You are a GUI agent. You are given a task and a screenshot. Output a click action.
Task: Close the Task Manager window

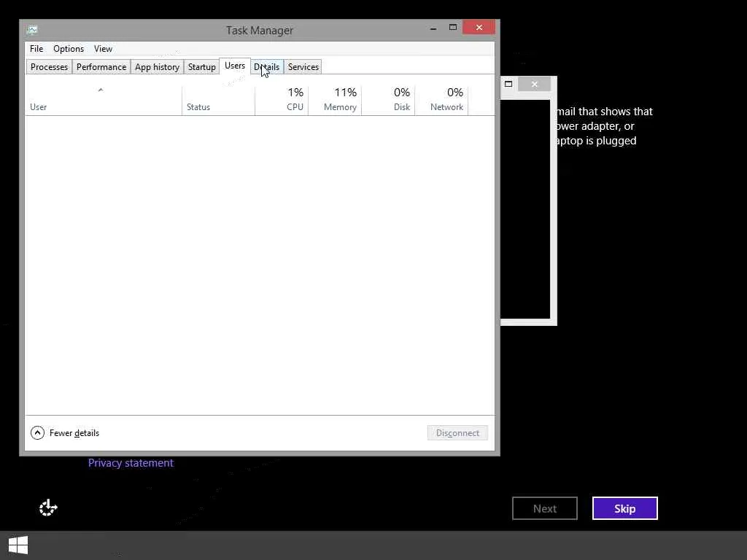click(x=479, y=28)
